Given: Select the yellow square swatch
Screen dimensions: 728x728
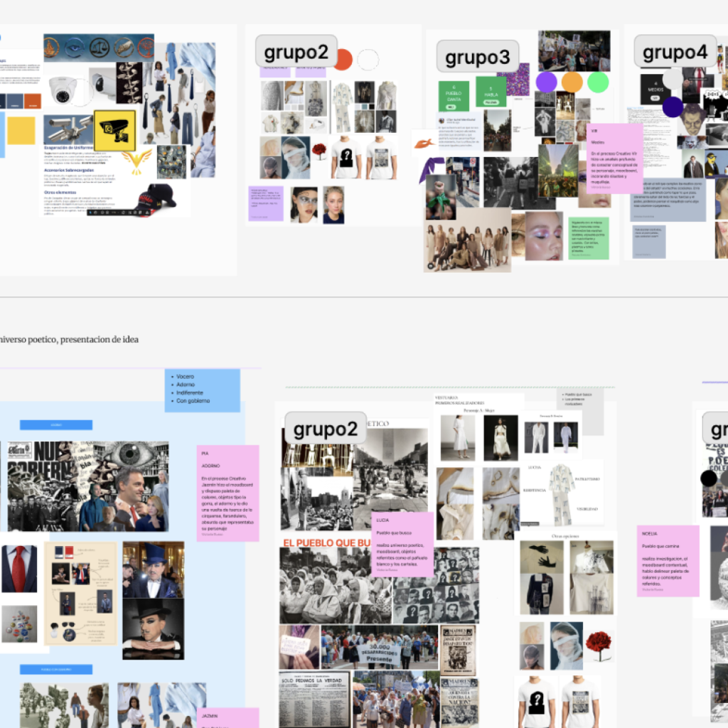Looking at the screenshot, I should click(21, 131).
